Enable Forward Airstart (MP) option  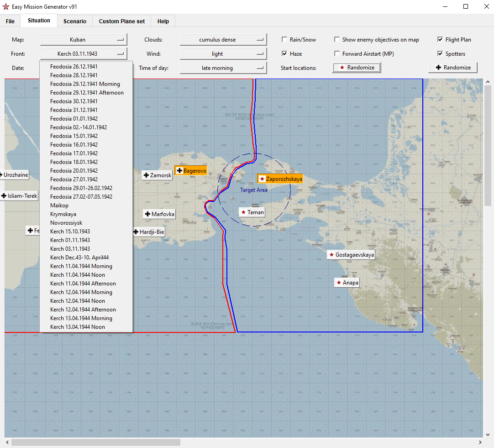pos(337,53)
